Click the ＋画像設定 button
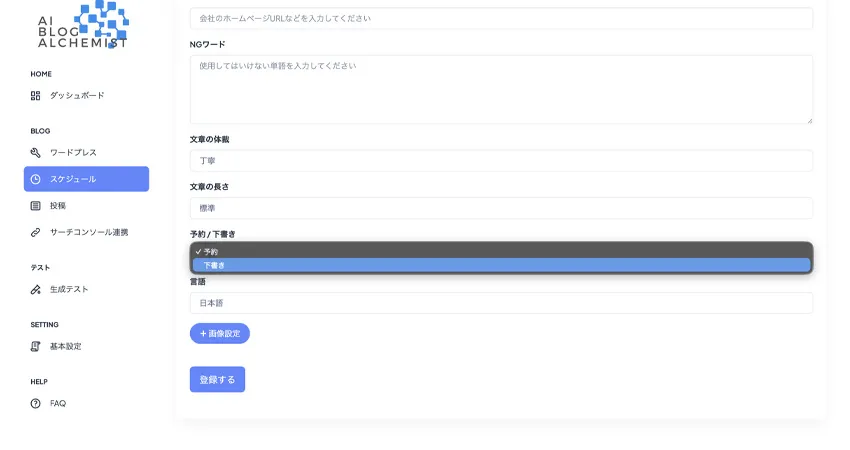 219,334
